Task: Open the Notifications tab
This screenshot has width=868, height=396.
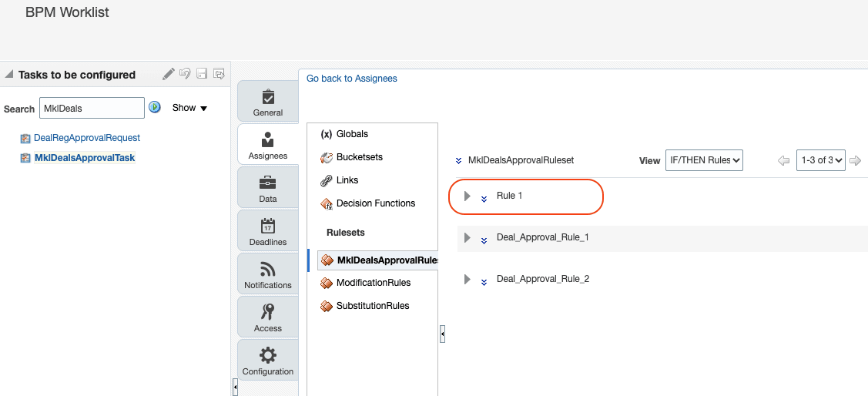Action: click(268, 274)
